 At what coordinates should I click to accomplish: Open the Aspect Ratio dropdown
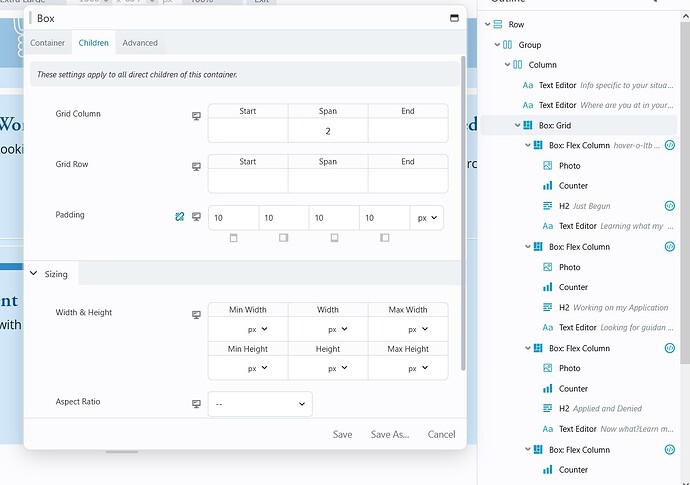(260, 404)
